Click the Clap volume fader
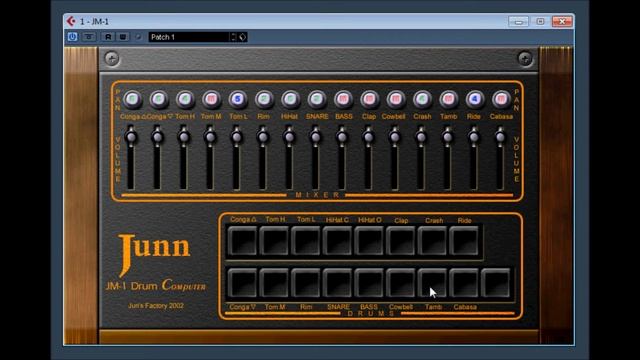The width and height of the screenshot is (640, 360). [368, 137]
